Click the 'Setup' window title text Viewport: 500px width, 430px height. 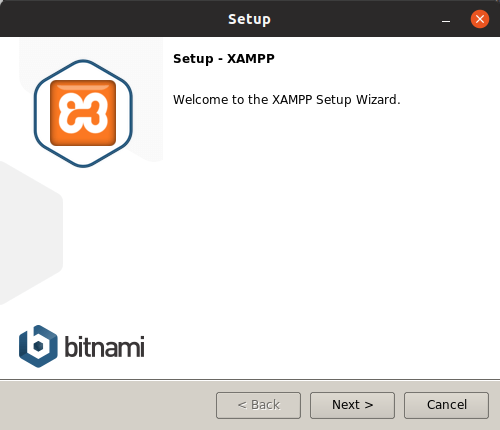pos(249,19)
